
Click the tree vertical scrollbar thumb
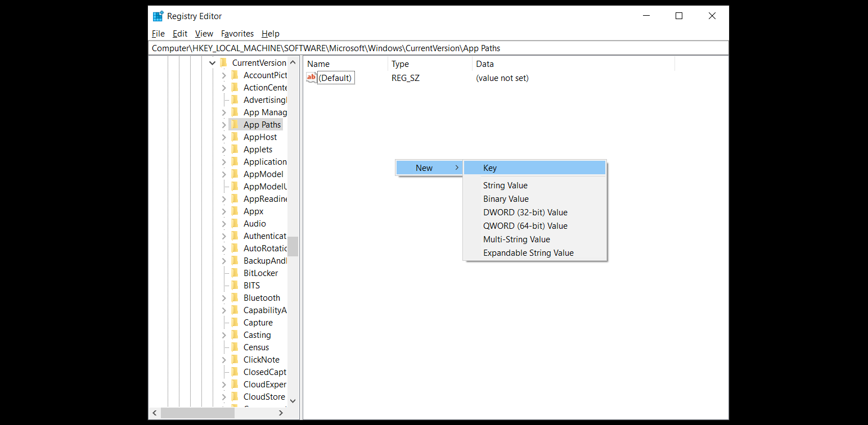293,246
